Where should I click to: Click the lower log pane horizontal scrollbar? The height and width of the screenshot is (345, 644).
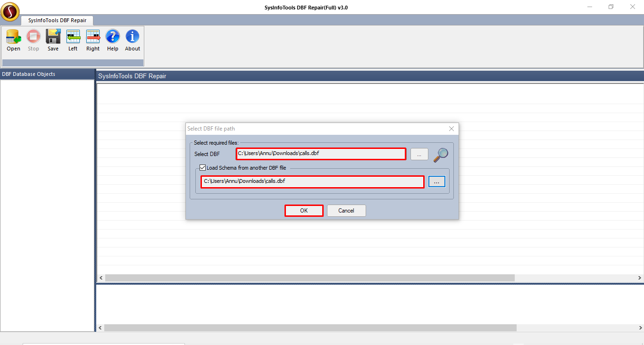[x=310, y=328]
